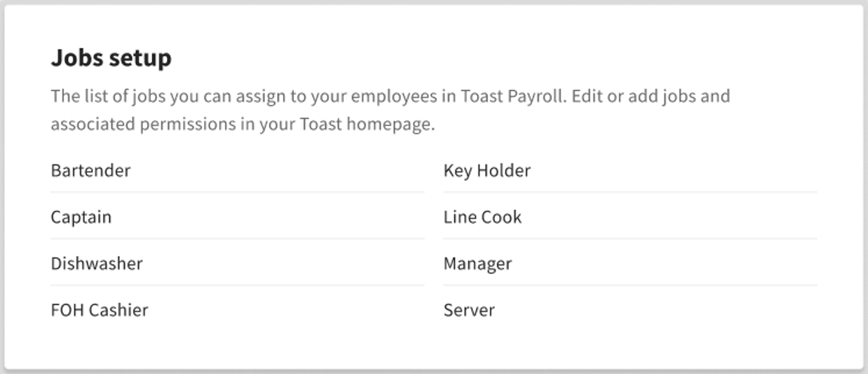Open Bartender job details
The image size is (868, 374).
91,171
